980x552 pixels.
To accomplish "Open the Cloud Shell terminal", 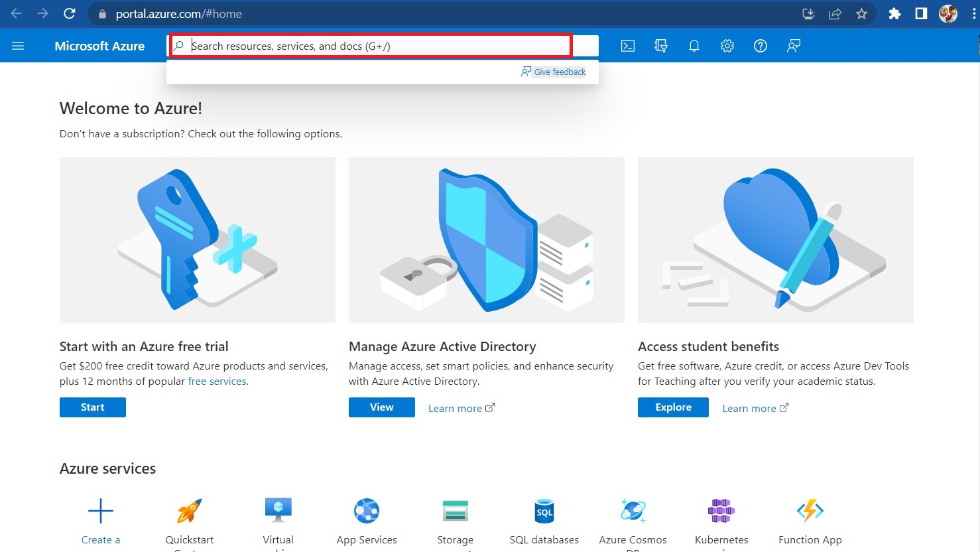I will (x=627, y=46).
